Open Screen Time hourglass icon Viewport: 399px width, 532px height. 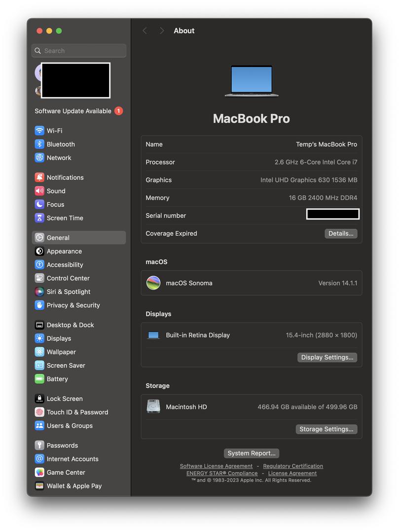(x=39, y=218)
